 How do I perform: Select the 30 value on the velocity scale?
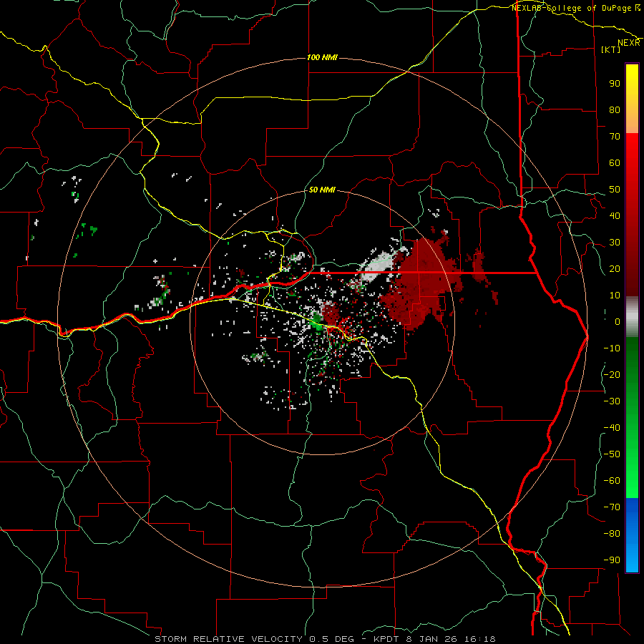click(x=615, y=243)
